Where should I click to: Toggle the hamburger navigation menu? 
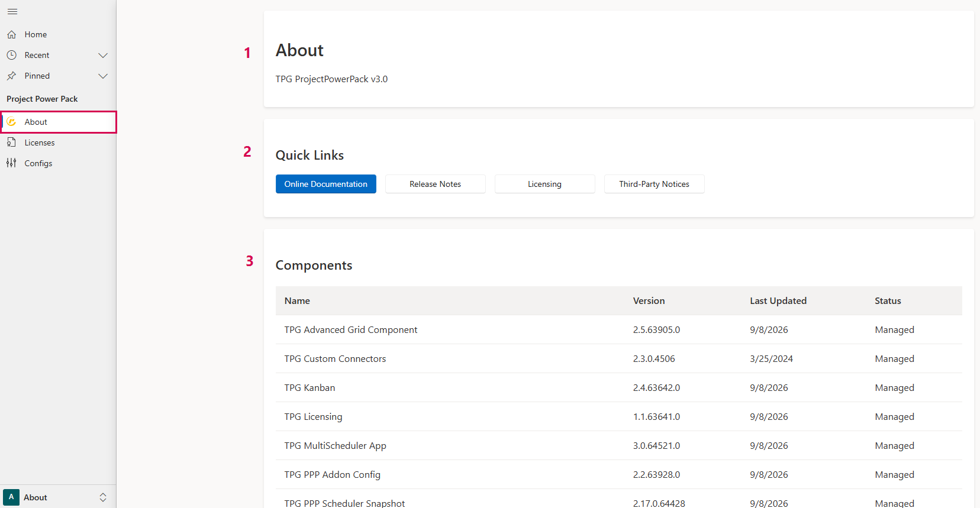(x=12, y=12)
